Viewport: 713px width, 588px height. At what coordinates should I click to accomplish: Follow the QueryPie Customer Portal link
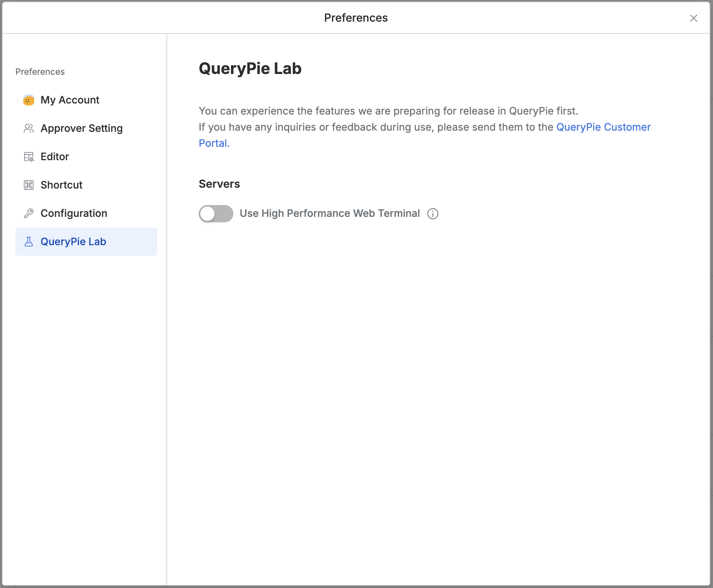coord(603,127)
